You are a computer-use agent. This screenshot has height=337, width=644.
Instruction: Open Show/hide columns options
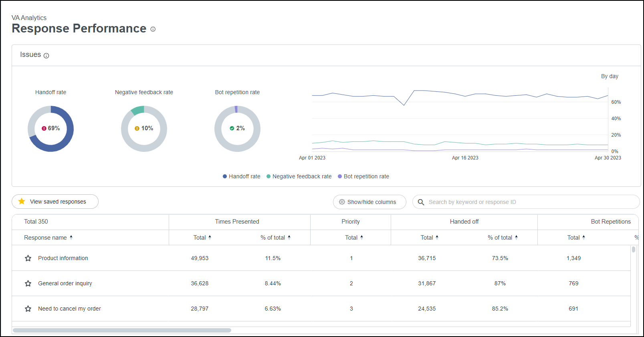(369, 202)
